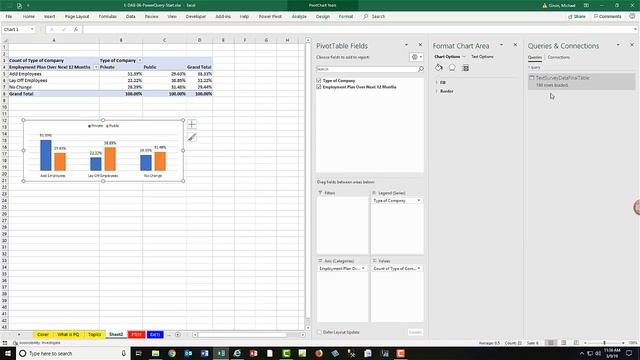This screenshot has width=640, height=360.
Task: Expand the Fill section in Format Chart Area
Action: pyautogui.click(x=436, y=82)
